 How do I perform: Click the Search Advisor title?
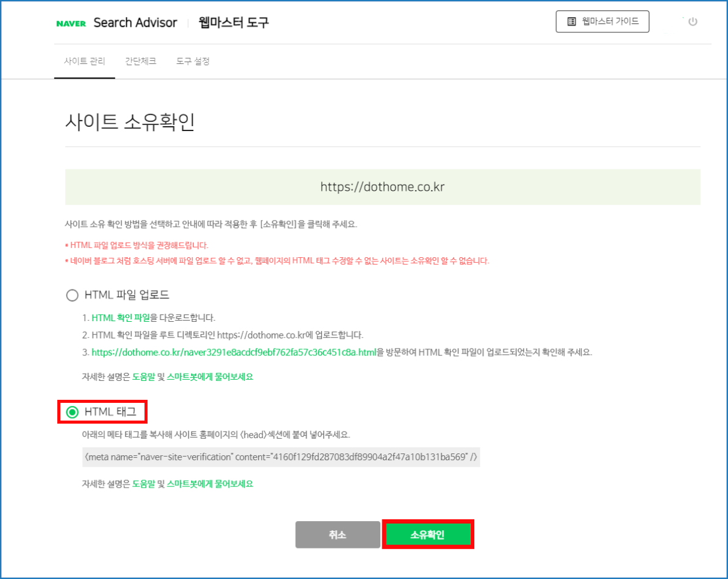click(x=135, y=23)
